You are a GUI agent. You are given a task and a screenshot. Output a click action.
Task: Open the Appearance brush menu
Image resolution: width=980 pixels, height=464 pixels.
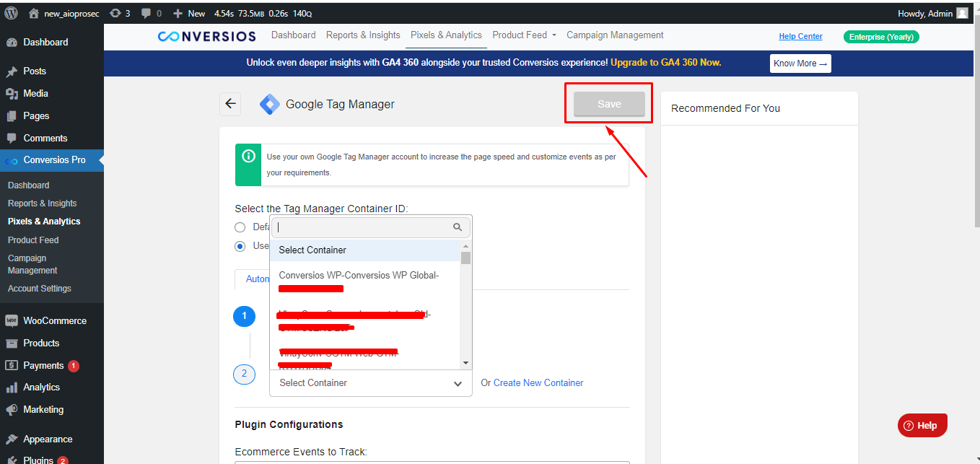48,439
